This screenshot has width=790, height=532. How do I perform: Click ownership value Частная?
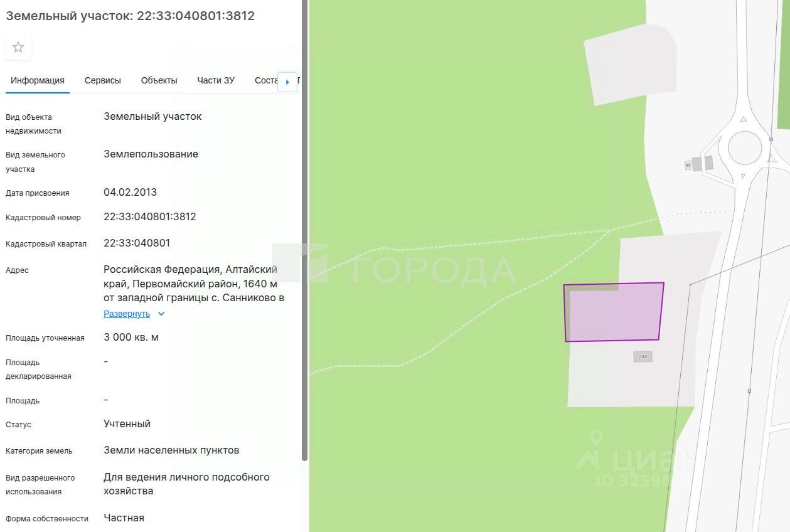pos(124,518)
